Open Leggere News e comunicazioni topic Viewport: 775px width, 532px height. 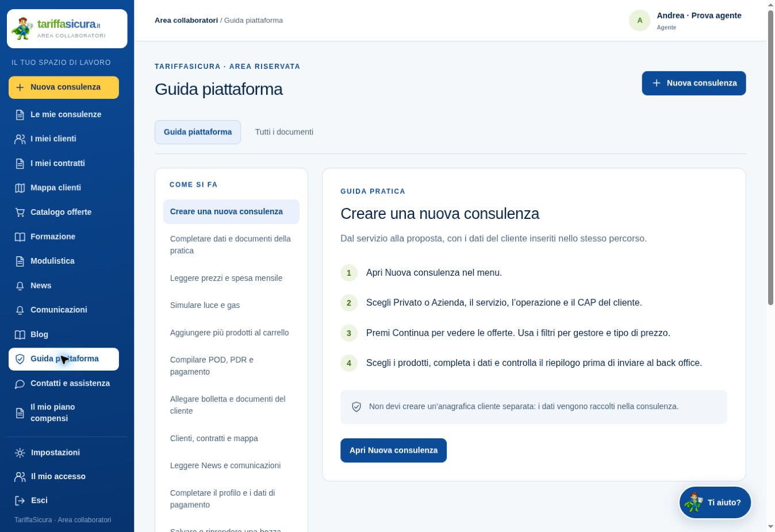point(231,465)
